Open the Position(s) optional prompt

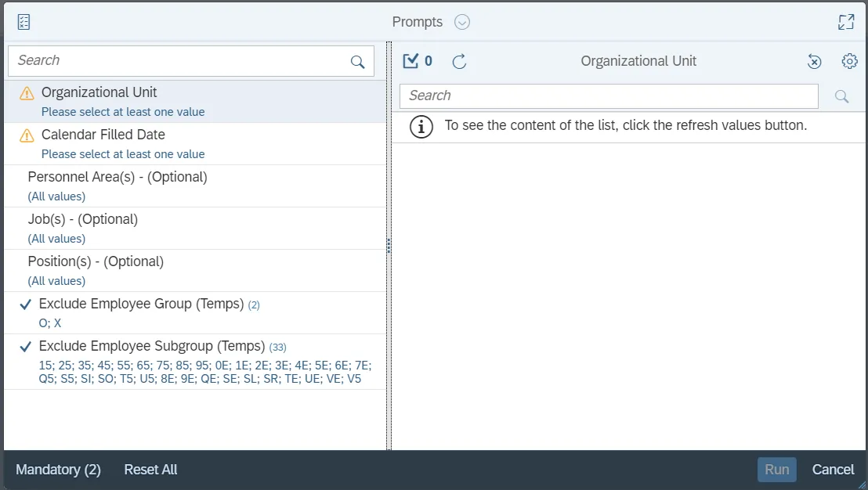click(x=96, y=262)
